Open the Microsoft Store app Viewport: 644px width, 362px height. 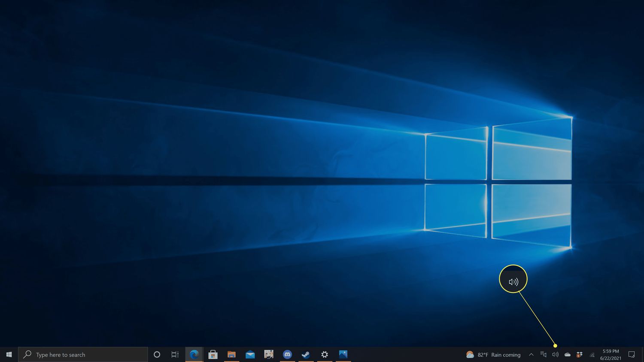[213, 355]
